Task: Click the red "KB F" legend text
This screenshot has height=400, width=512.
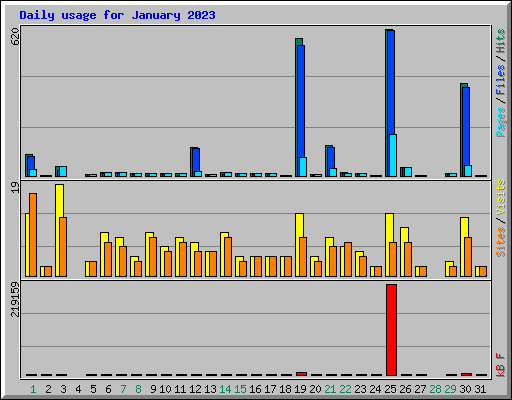Action: (501, 365)
